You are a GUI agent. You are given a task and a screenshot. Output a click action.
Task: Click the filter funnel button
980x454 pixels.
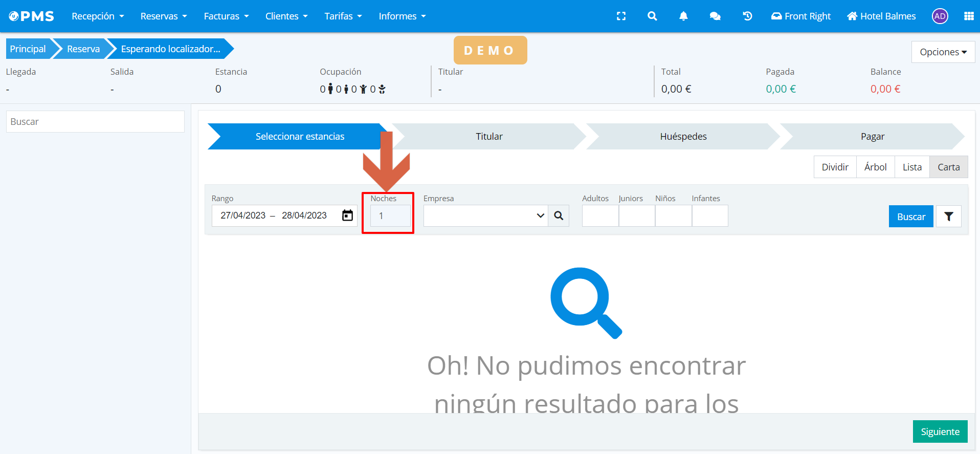tap(948, 217)
